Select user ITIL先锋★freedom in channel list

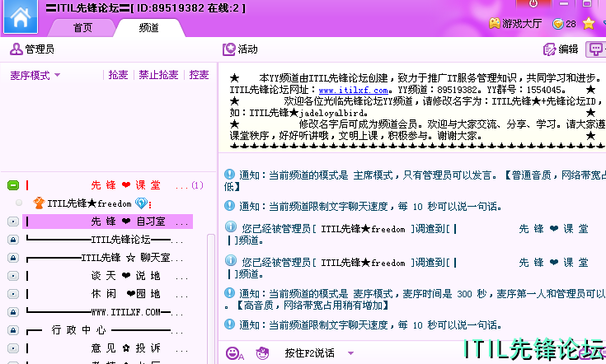coord(89,203)
